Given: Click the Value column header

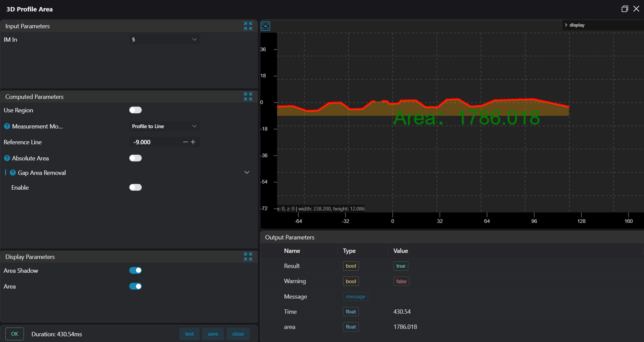Looking at the screenshot, I should click(401, 251).
